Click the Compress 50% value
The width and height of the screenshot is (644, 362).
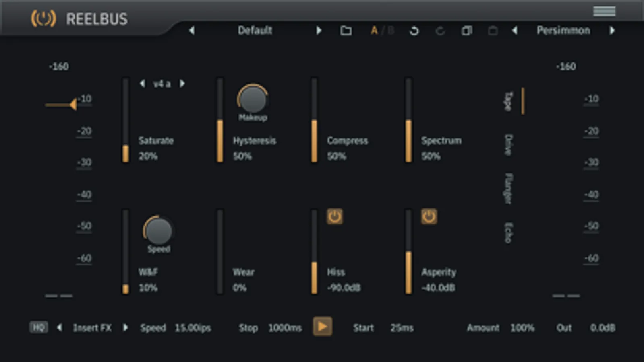coord(336,156)
